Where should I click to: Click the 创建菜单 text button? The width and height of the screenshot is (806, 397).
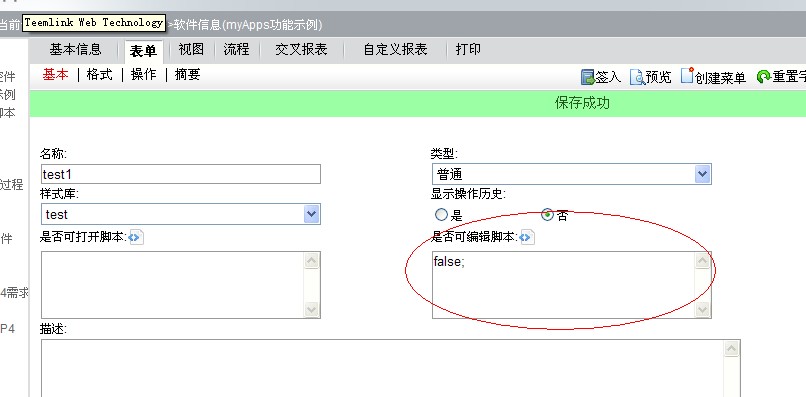[x=721, y=78]
